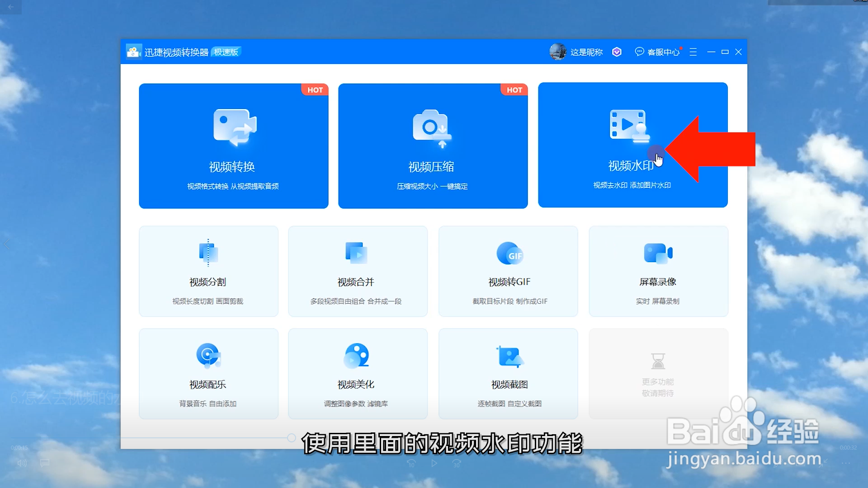Launch the 屏幕录像 screen recorder
This screenshot has width=868, height=488.
coord(658,271)
